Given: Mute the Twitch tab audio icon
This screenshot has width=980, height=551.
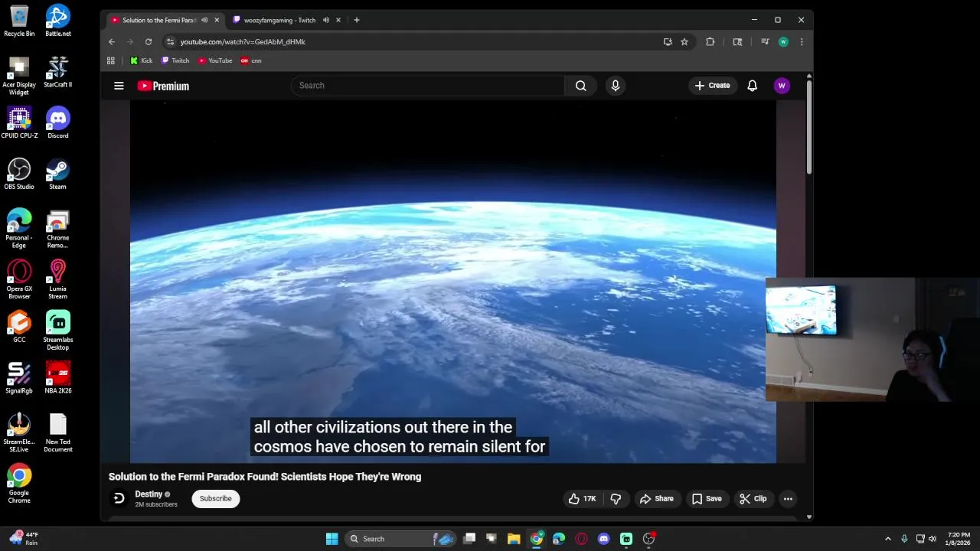Looking at the screenshot, I should (x=326, y=20).
